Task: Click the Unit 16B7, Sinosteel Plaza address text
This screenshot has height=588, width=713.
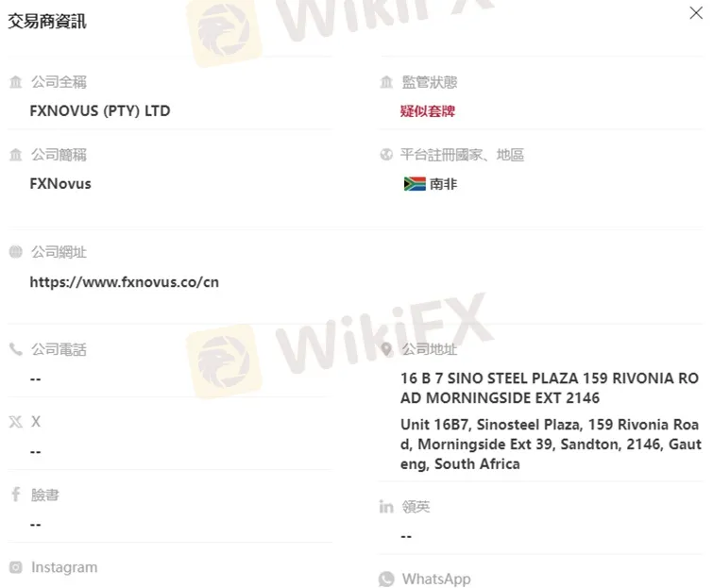Action: pyautogui.click(x=551, y=444)
